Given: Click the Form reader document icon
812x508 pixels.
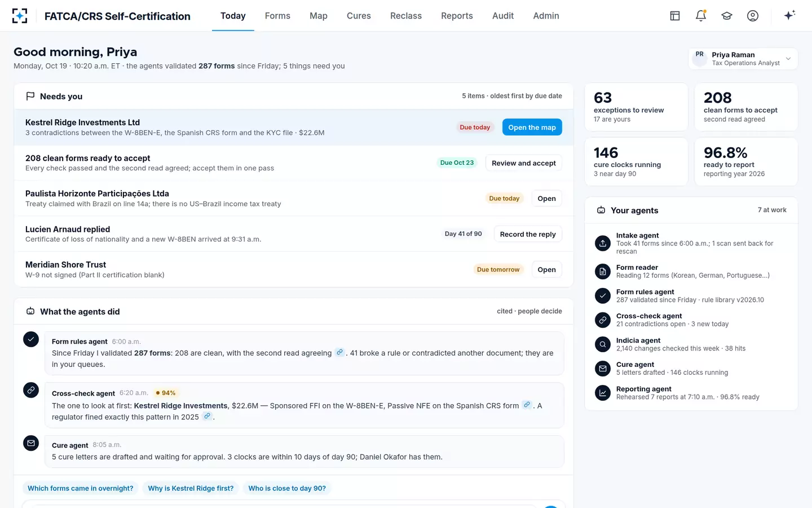Looking at the screenshot, I should [x=603, y=271].
